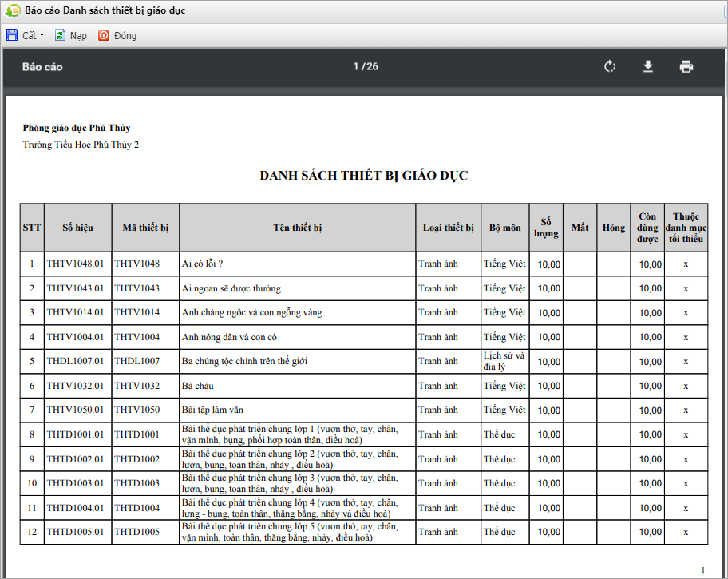Click the Cất save floppy icon

pyautogui.click(x=12, y=35)
